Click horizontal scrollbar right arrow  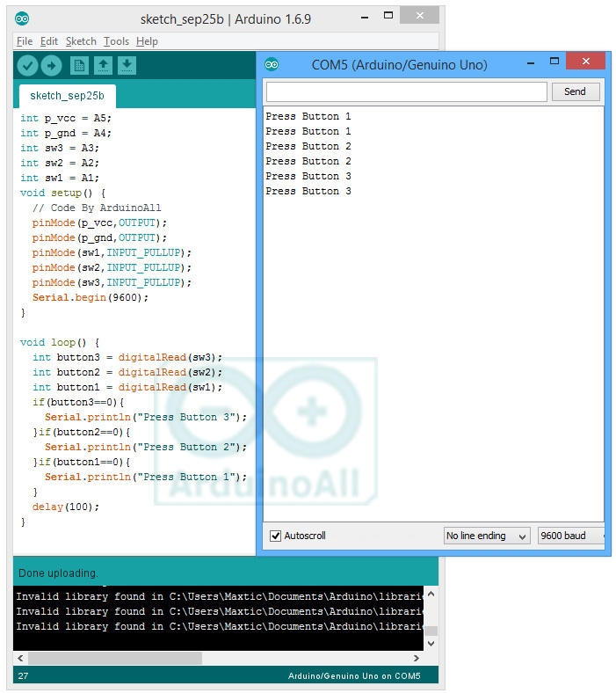click(x=416, y=658)
